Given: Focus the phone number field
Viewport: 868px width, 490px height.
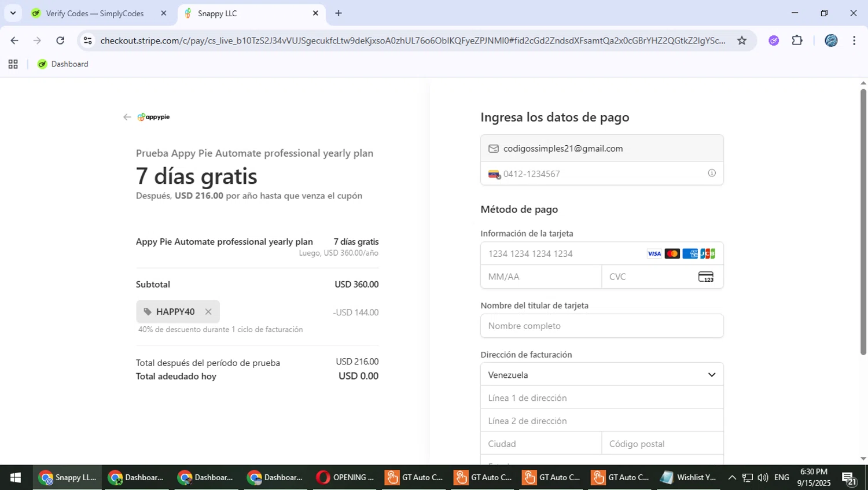Looking at the screenshot, I should click(602, 174).
